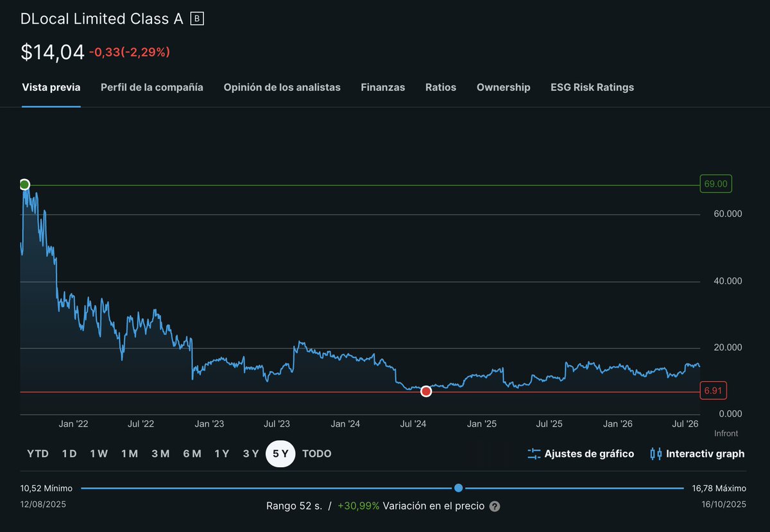Click the green 69.00 high marker dot
This screenshot has width=770, height=532.
pos(24,185)
